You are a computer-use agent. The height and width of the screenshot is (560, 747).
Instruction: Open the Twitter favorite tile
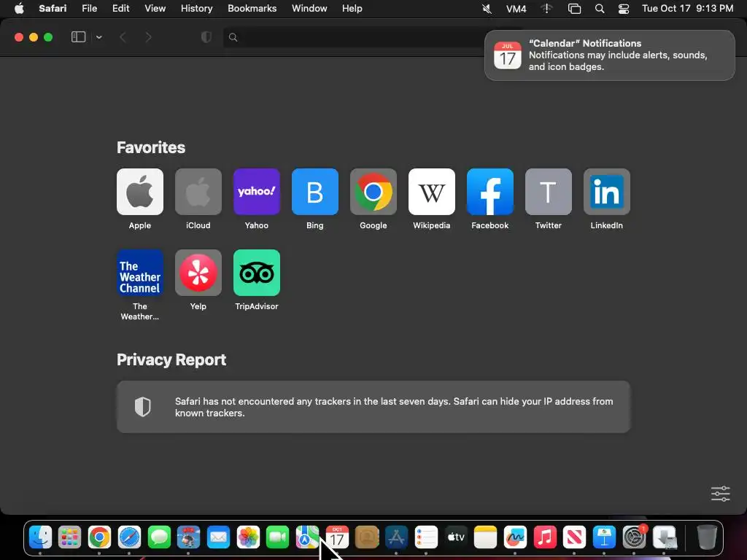pos(549,192)
